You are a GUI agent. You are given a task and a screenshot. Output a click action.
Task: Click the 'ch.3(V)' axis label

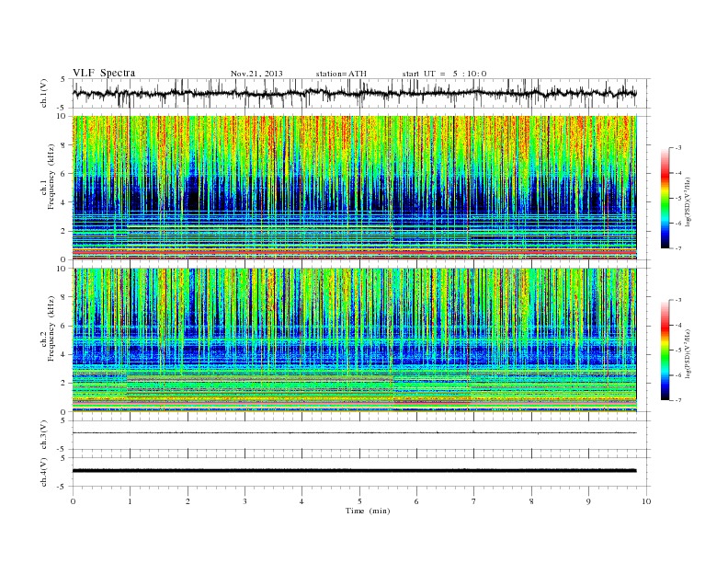44,435
